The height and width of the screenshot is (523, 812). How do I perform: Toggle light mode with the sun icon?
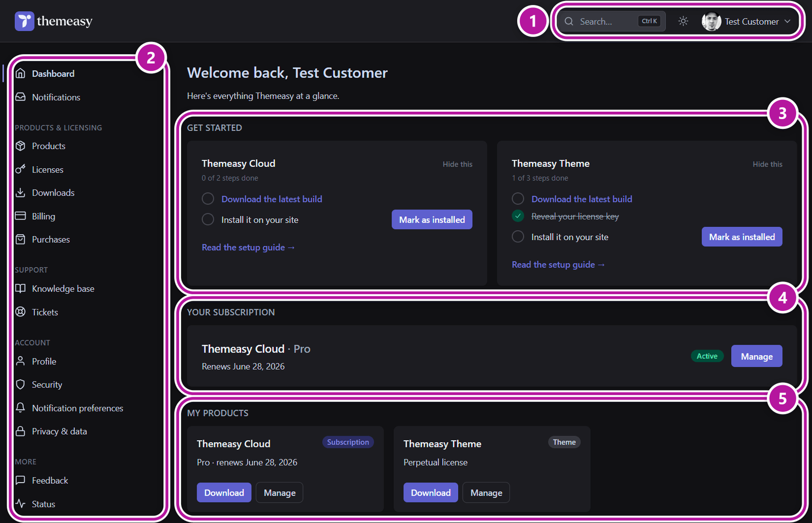pos(683,21)
